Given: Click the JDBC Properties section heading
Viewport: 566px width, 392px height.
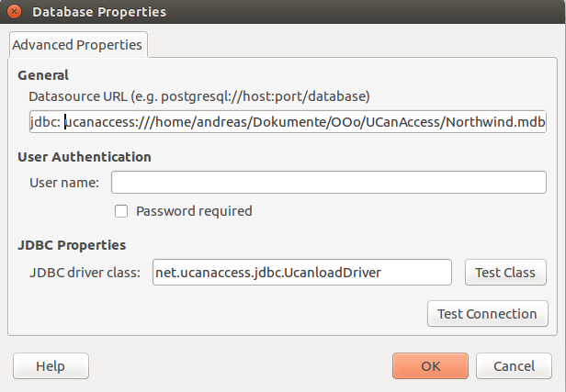Looking at the screenshot, I should pyautogui.click(x=72, y=245).
